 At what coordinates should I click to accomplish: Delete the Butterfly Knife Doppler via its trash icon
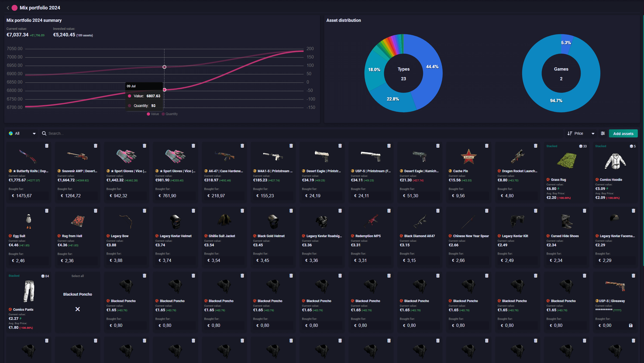(47, 146)
